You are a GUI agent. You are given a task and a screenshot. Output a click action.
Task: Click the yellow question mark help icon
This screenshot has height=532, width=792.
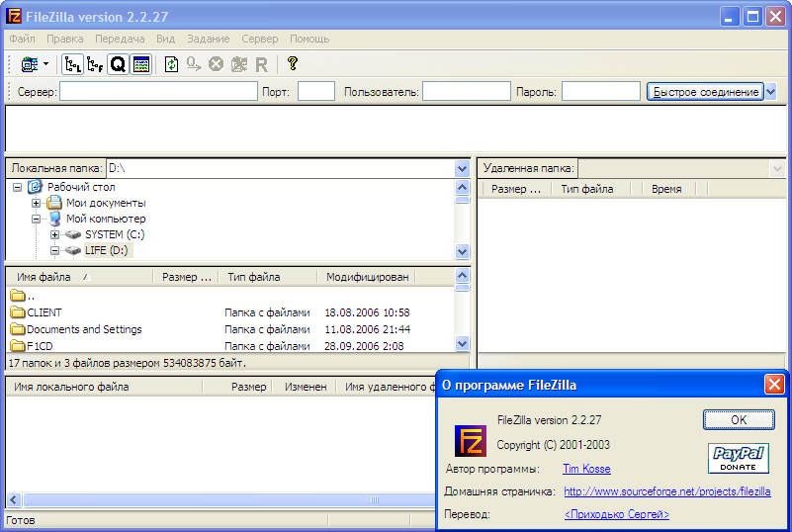tap(292, 63)
